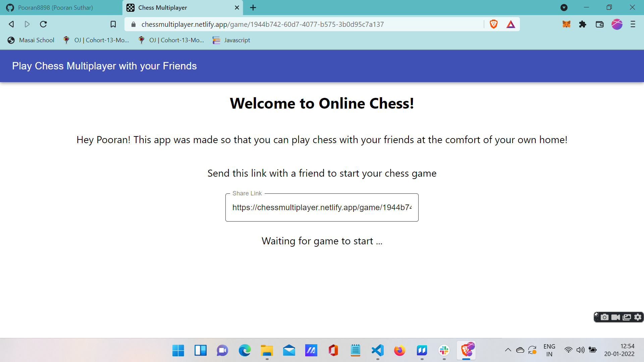Click the profile avatar icon

[616, 24]
